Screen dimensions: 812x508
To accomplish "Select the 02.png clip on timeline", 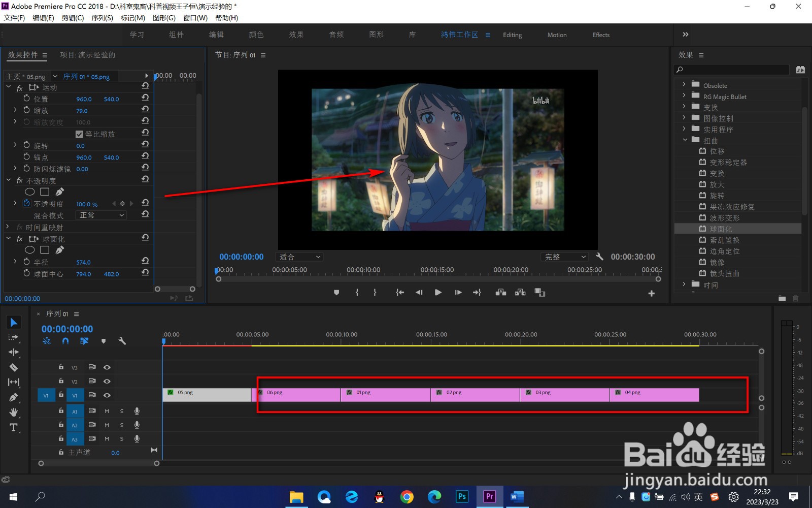I will click(475, 395).
